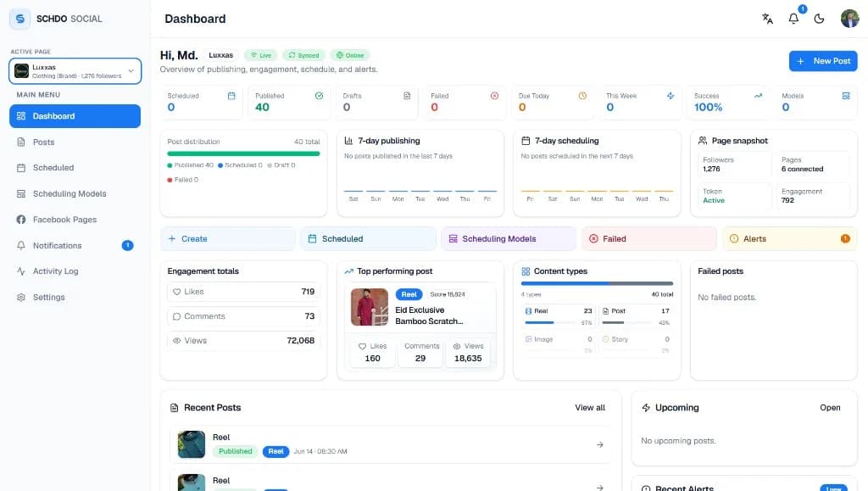The width and height of the screenshot is (868, 491).
Task: Open the top performing post thumbnail
Action: tap(370, 307)
